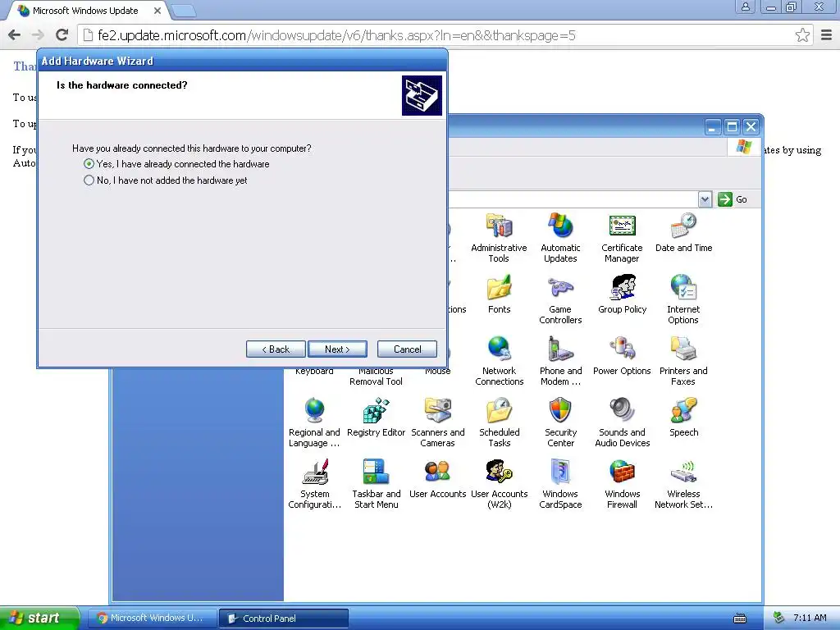Open a new browser tab
The image size is (840, 630).
click(x=184, y=11)
